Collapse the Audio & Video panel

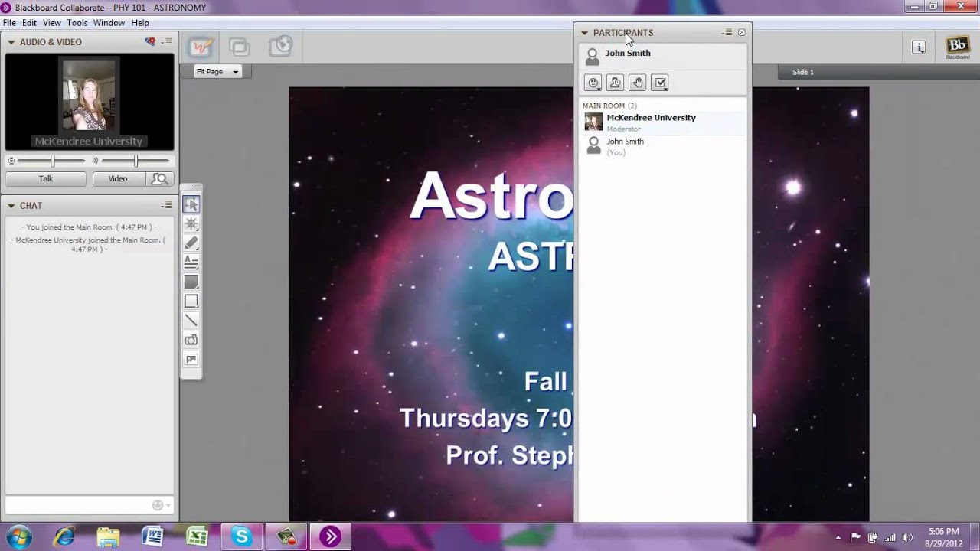11,42
